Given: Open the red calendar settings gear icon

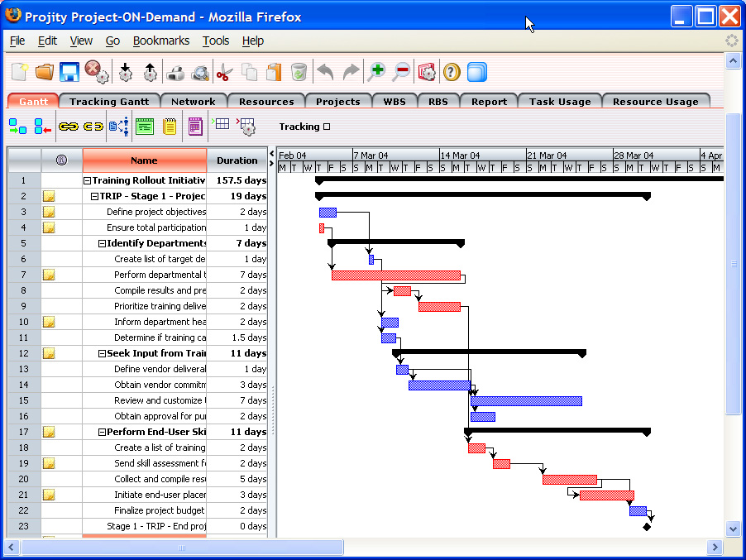Looking at the screenshot, I should tap(427, 72).
